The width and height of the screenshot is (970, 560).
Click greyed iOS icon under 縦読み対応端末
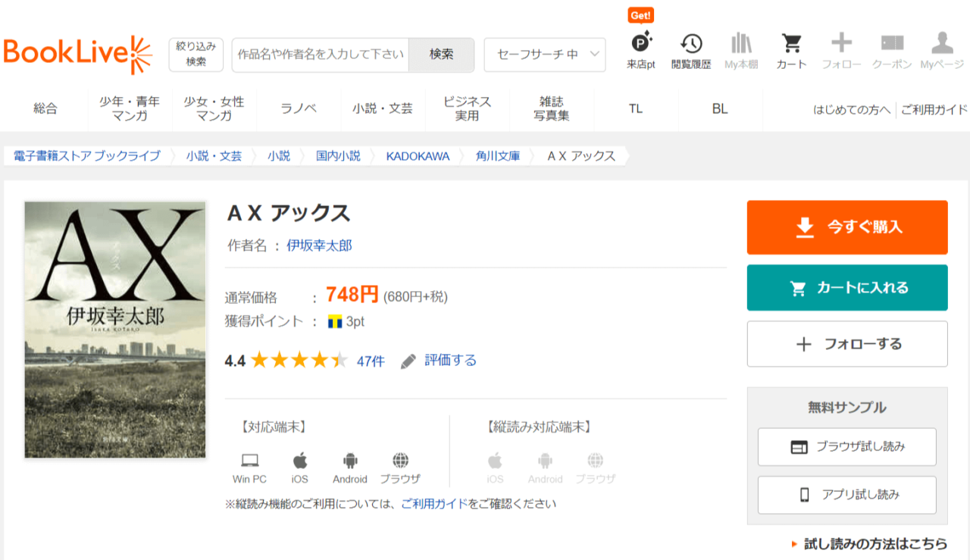[495, 460]
